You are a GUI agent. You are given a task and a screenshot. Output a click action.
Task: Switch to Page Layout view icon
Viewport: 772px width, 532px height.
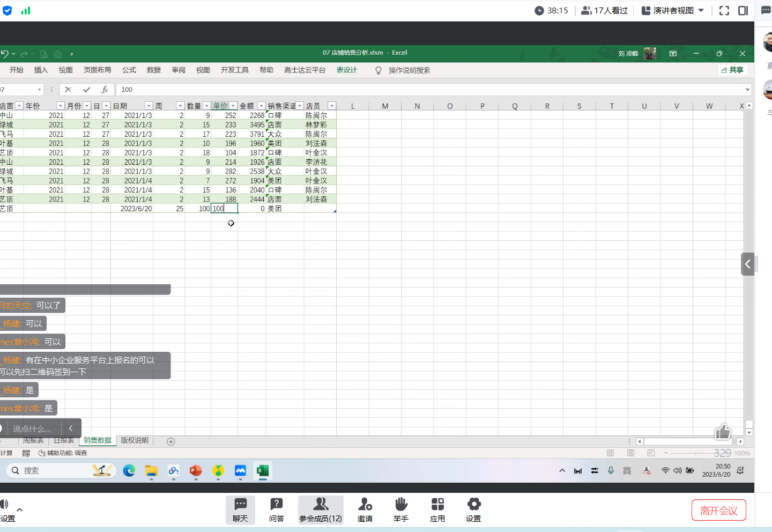tap(630, 453)
